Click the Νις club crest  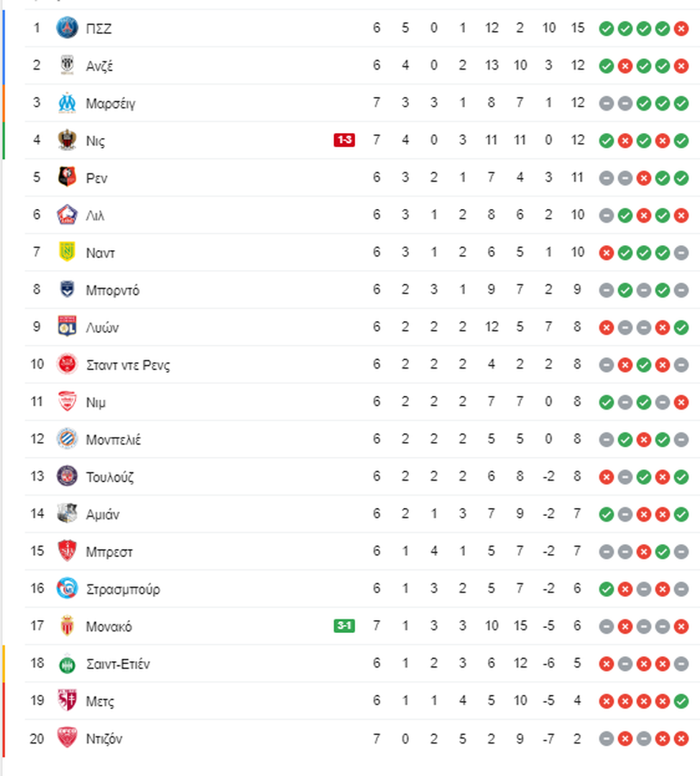(x=67, y=140)
